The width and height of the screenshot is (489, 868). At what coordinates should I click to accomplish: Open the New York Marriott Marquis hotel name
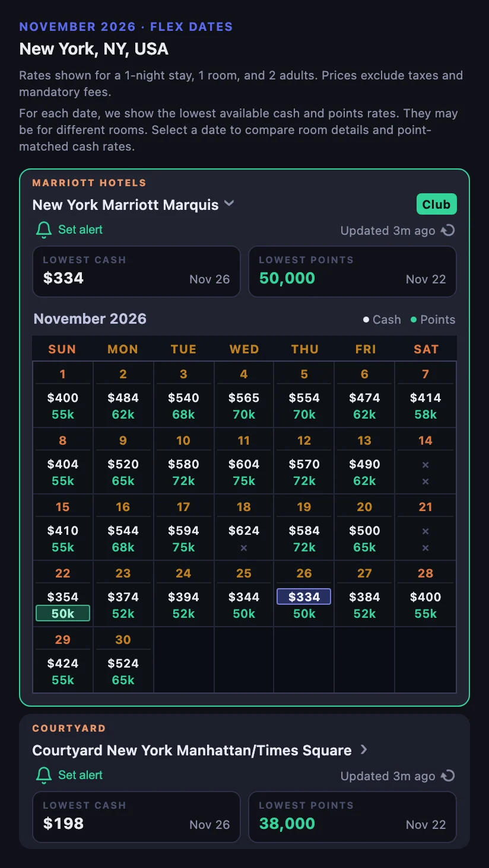[x=125, y=205]
